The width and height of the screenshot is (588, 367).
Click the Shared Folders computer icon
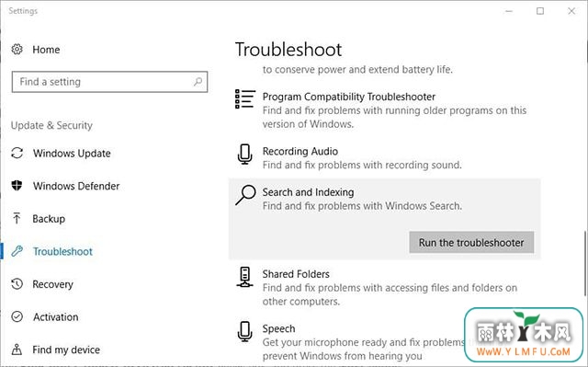coord(245,277)
